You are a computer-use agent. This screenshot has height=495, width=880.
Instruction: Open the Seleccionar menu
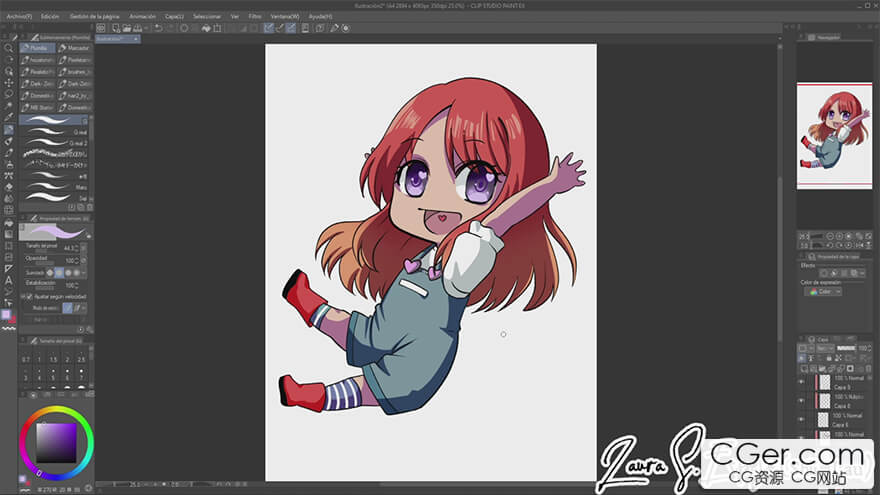pos(207,17)
